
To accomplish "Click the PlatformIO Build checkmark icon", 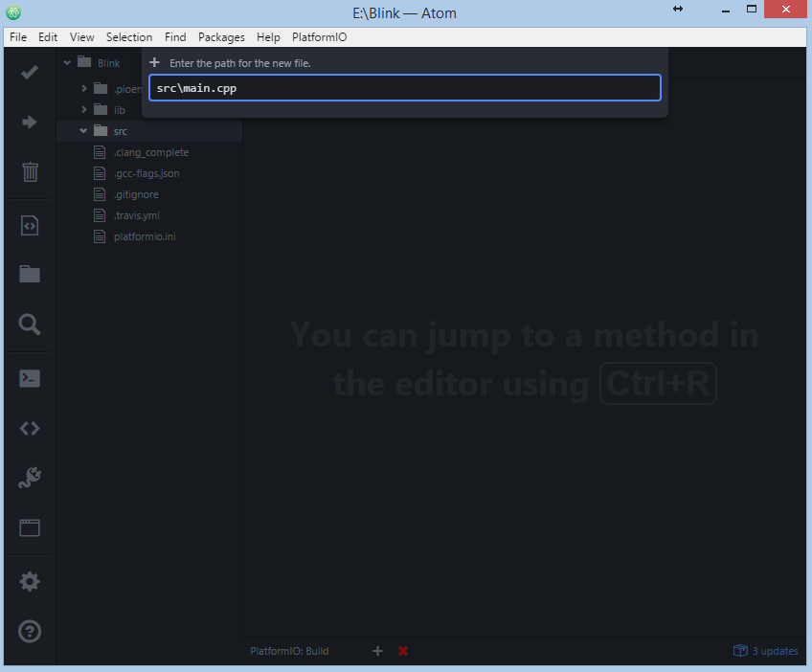I will tap(30, 72).
